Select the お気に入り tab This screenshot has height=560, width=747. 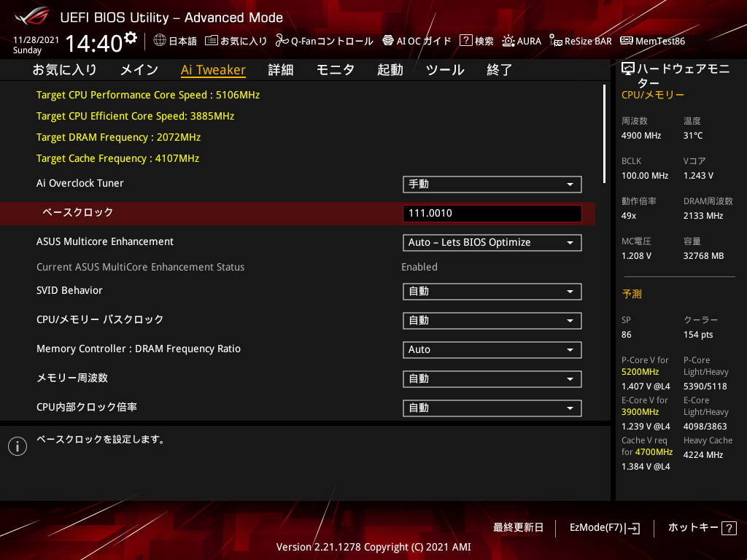click(x=64, y=70)
